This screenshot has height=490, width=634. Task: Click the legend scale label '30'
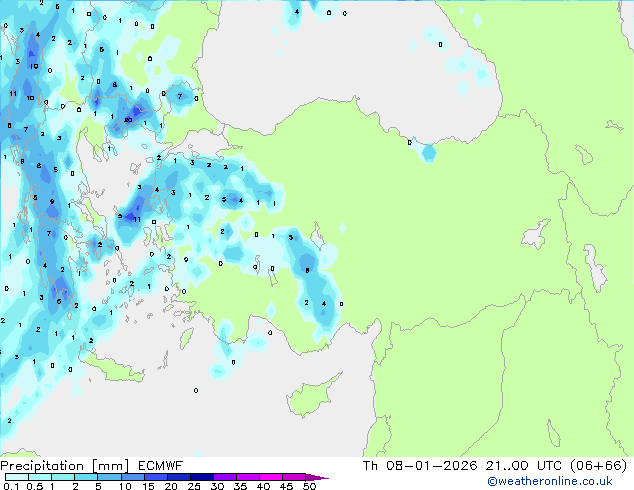[x=217, y=486]
